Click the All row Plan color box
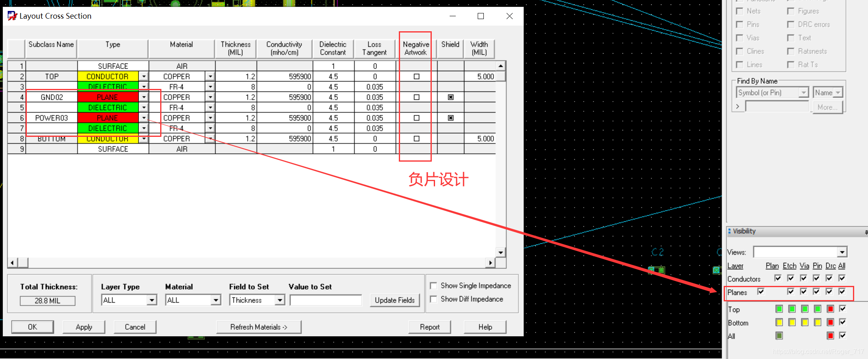This screenshot has width=868, height=359. [779, 336]
